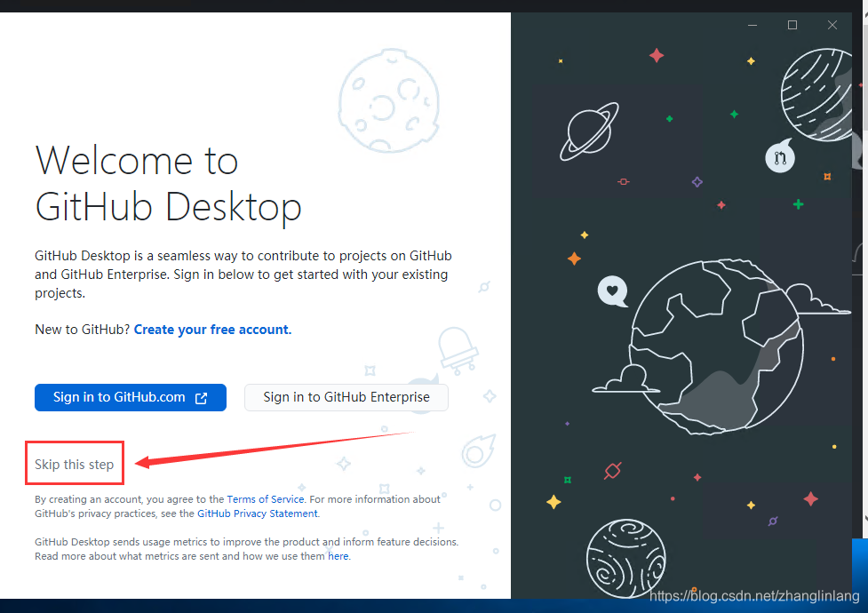
Task: Click the 'GitHub Desktop is a seamless way' paragraph
Action: (243, 275)
